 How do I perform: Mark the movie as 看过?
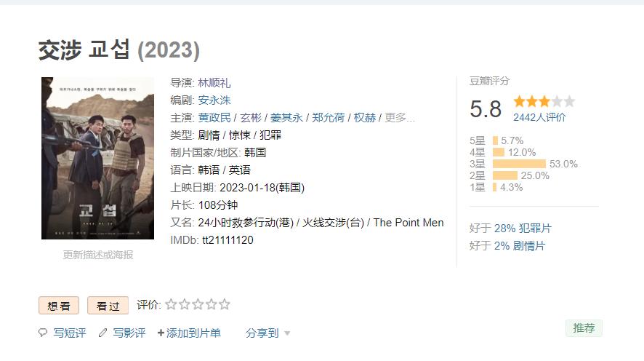pos(108,306)
